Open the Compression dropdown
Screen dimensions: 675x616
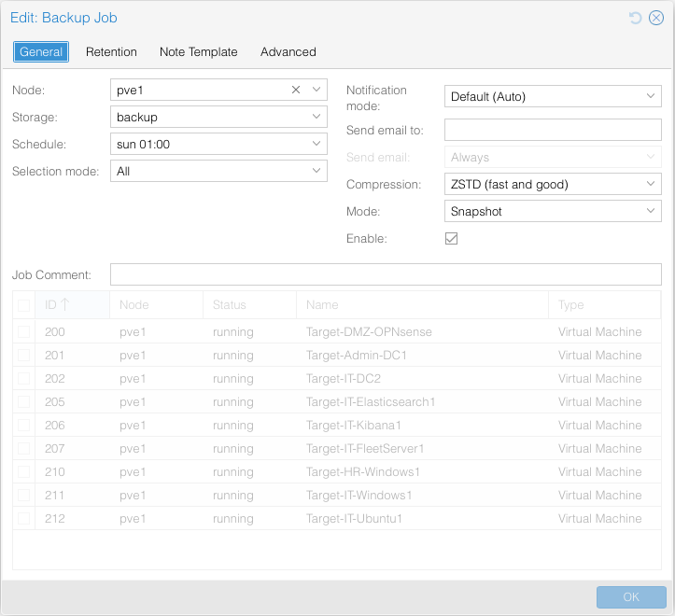tap(651, 184)
